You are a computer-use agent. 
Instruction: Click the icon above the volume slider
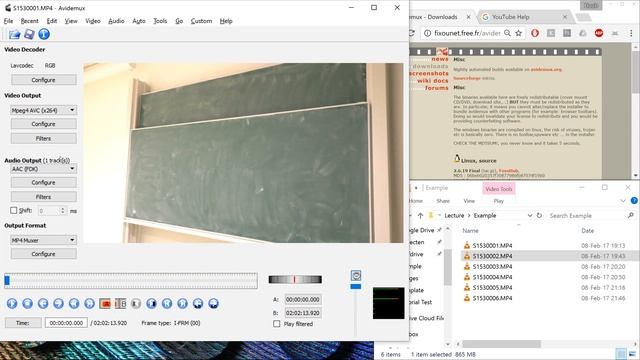coord(356,275)
